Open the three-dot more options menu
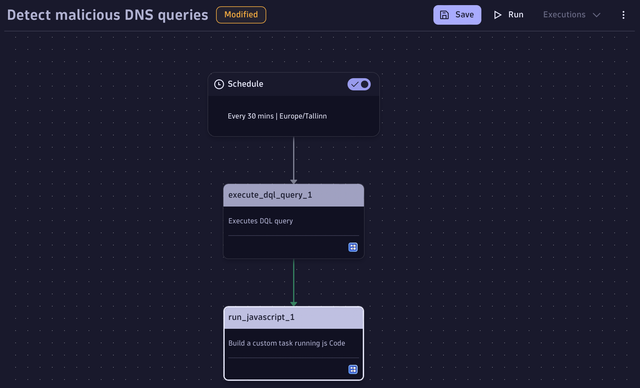The height and width of the screenshot is (388, 640). click(x=623, y=15)
